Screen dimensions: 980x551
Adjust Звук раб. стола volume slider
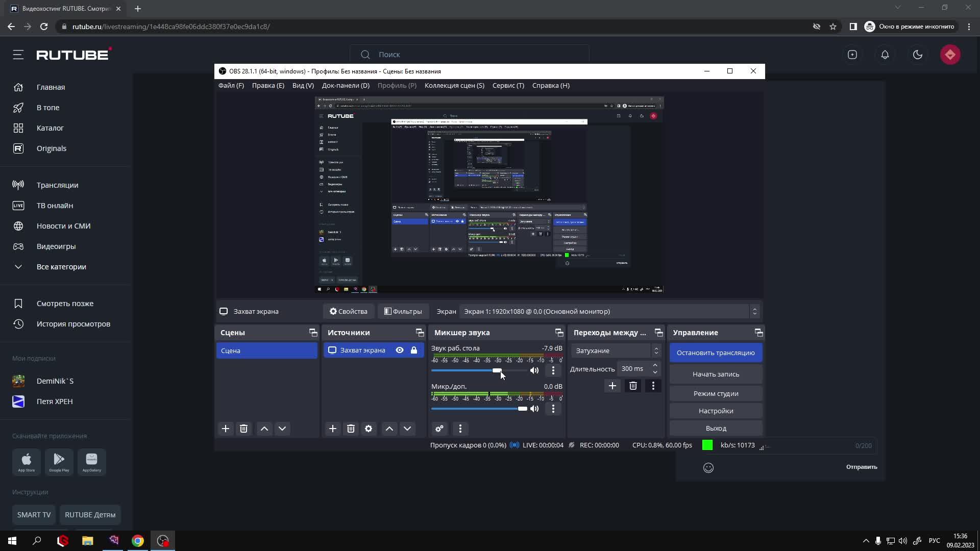pyautogui.click(x=497, y=370)
